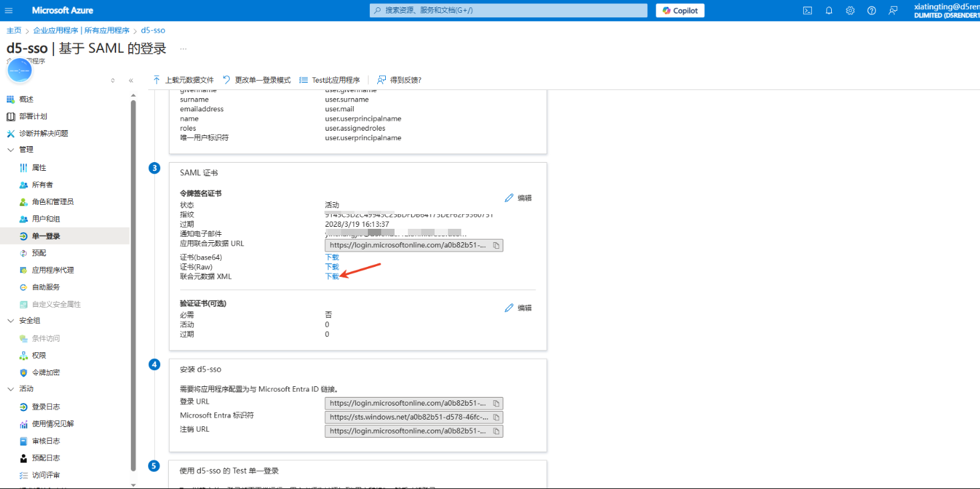Go to 属性 properties

coord(39,168)
